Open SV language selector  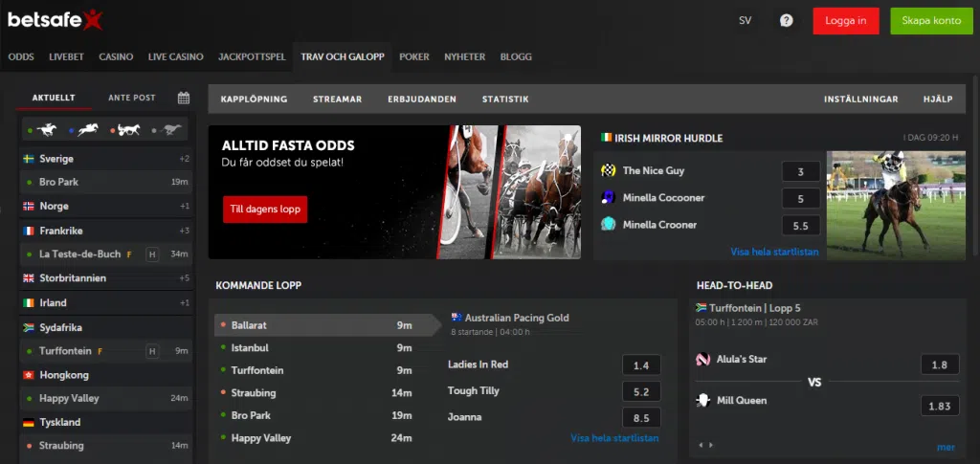(745, 21)
